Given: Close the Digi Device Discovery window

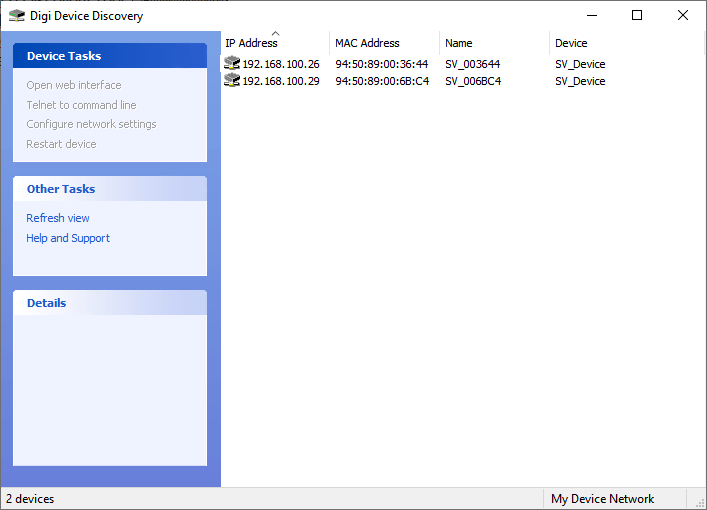Looking at the screenshot, I should (683, 15).
